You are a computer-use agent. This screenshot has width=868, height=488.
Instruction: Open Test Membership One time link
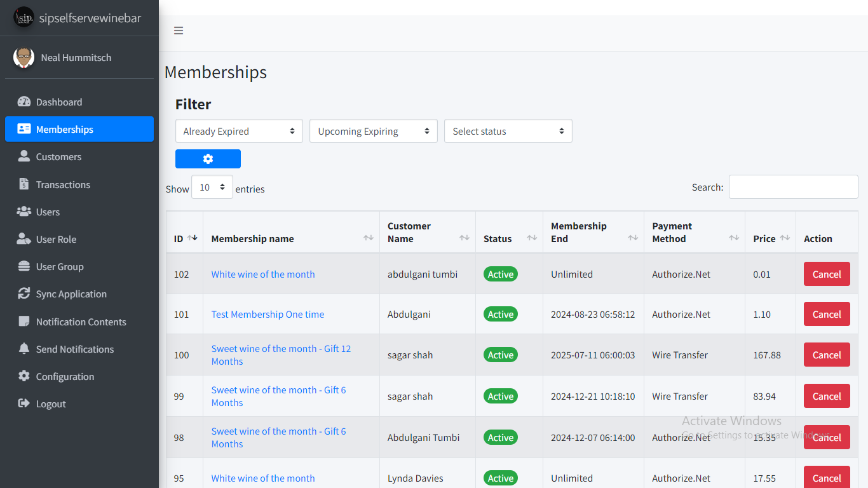tap(268, 315)
